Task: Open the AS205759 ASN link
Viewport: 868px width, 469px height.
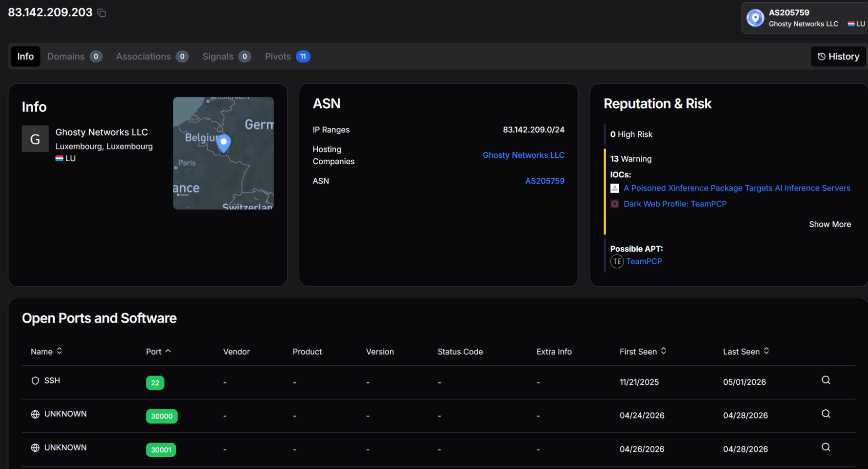Action: [x=545, y=181]
